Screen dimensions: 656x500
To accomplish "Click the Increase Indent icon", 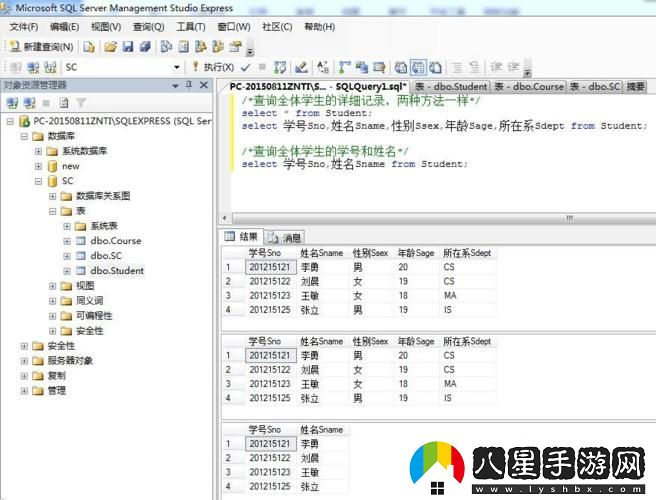I will pos(513,67).
